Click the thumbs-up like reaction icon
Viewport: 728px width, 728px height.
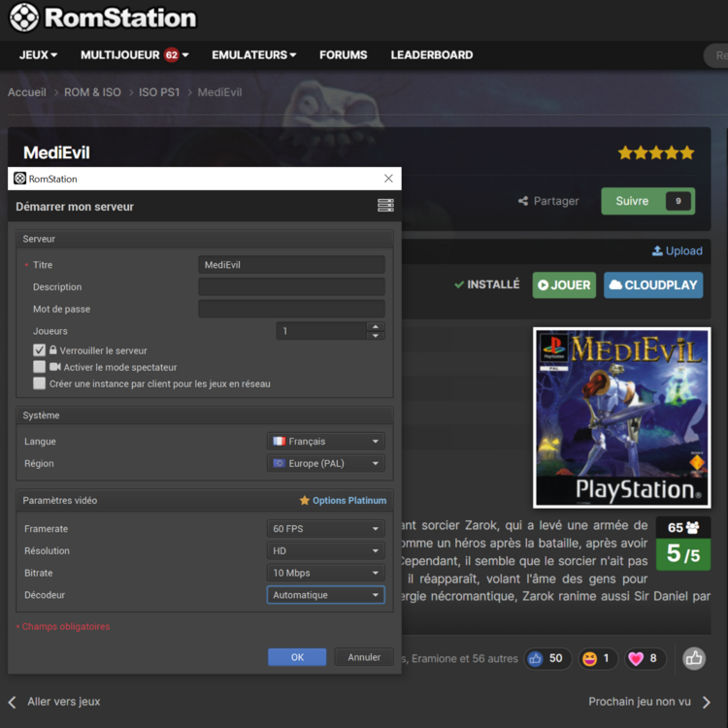[535, 659]
